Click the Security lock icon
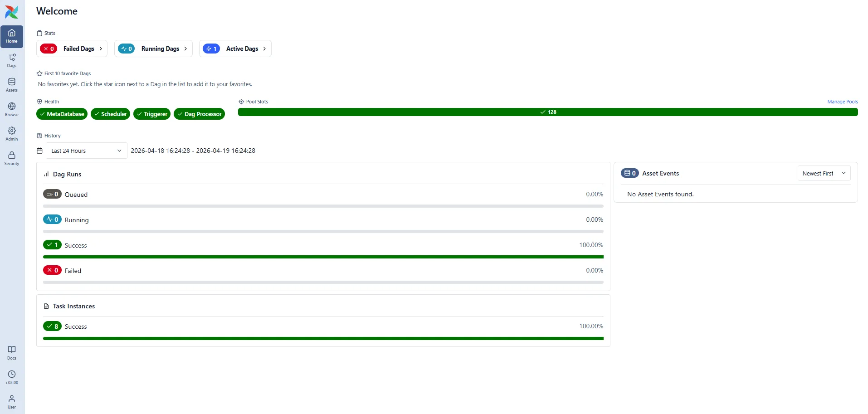 [11, 157]
